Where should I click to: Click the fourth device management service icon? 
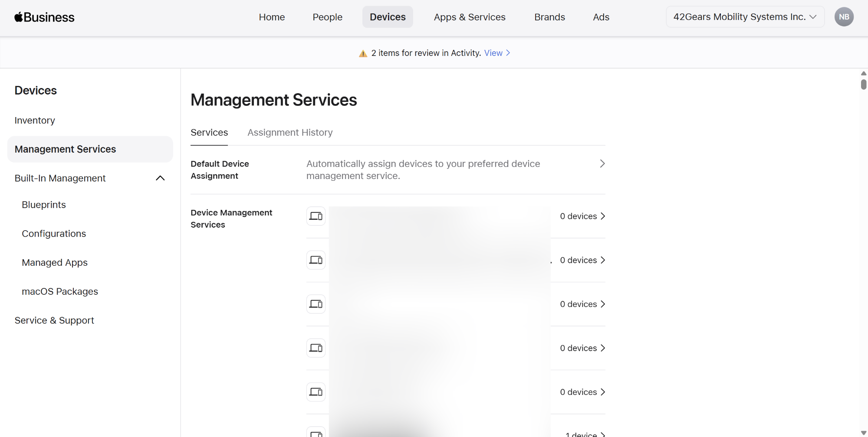tap(316, 348)
